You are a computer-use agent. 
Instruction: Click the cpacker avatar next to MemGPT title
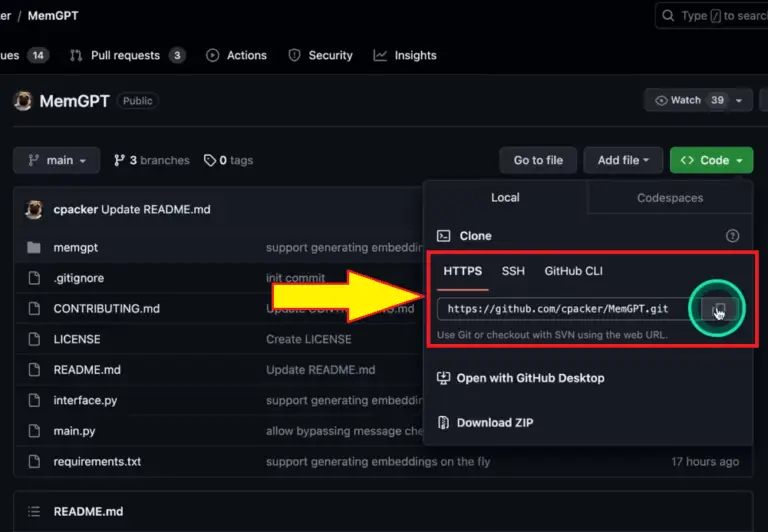[x=23, y=101]
